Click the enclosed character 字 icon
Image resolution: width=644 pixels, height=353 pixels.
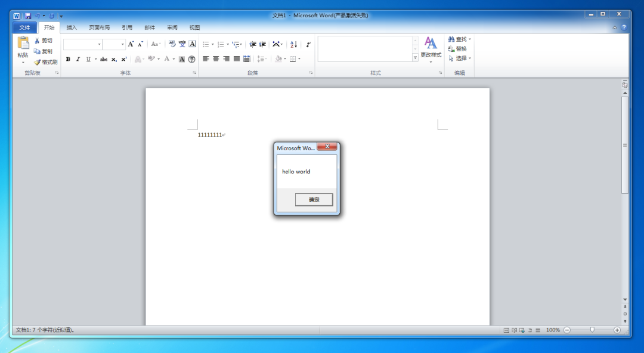click(x=192, y=59)
